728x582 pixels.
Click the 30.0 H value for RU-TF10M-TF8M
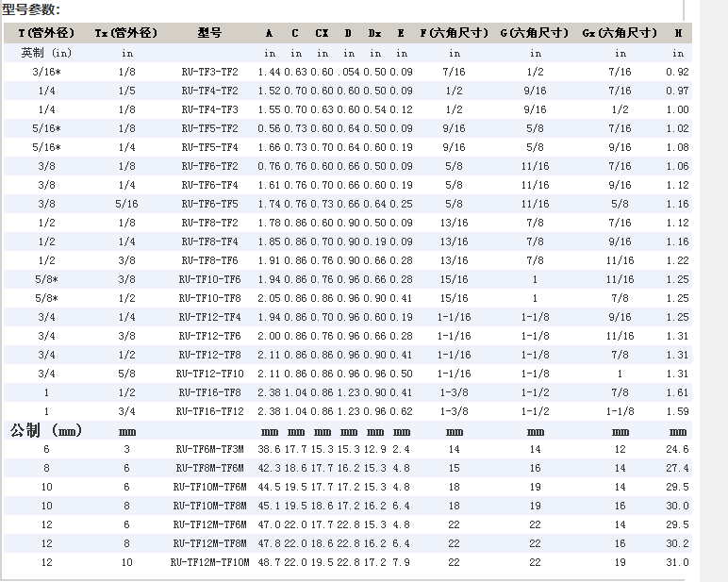677,506
